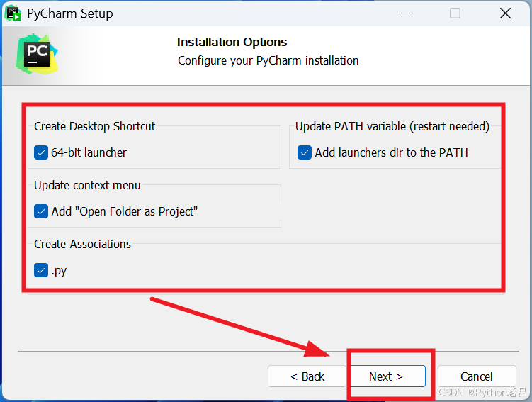Go back with the < Back button

coord(307,376)
